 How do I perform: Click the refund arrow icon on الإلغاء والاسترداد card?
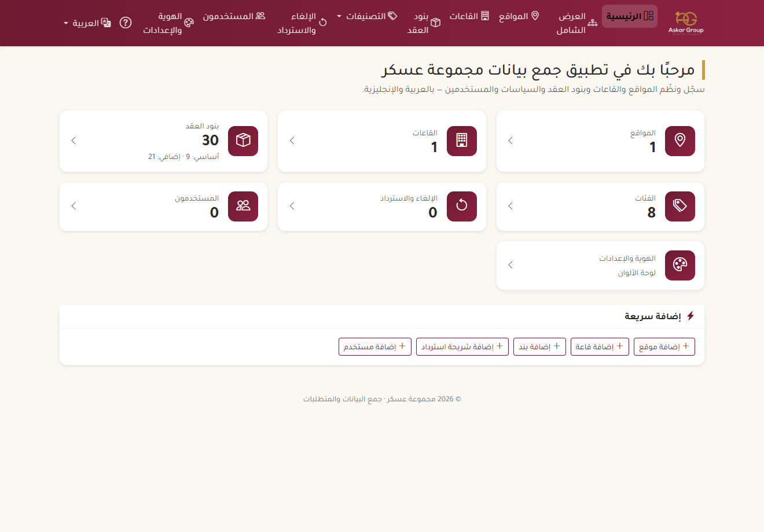[x=462, y=206]
